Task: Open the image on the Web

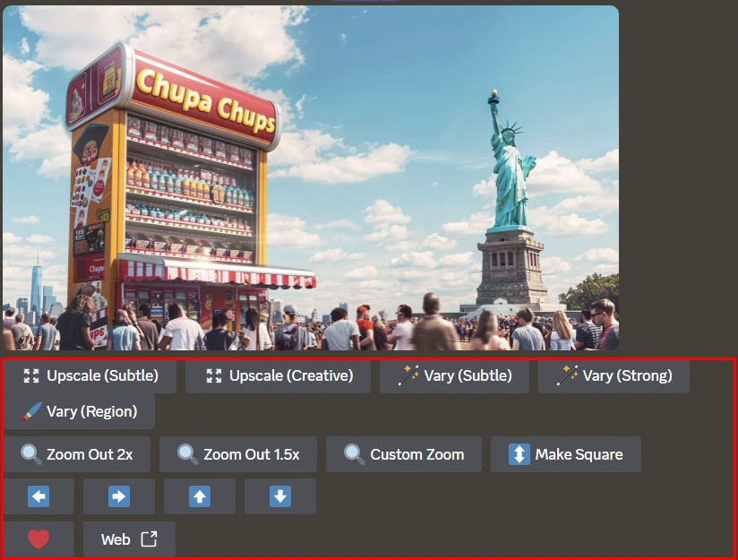Action: tap(130, 539)
